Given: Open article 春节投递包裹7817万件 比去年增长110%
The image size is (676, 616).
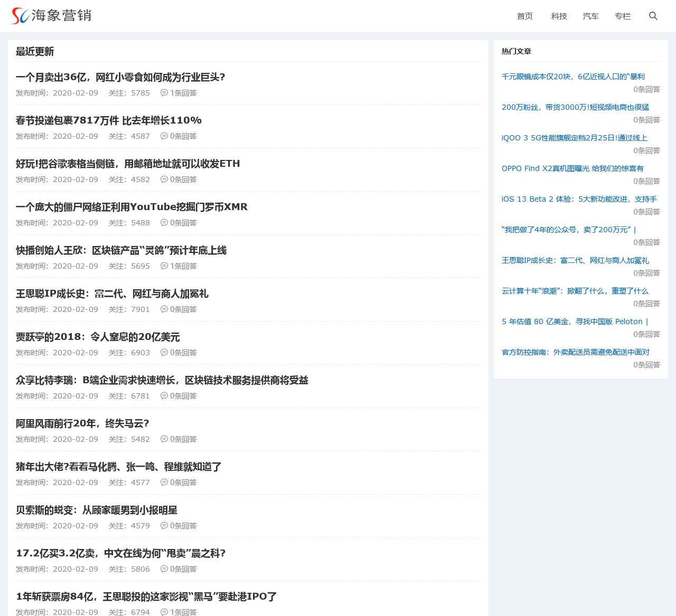Looking at the screenshot, I should (x=109, y=120).
